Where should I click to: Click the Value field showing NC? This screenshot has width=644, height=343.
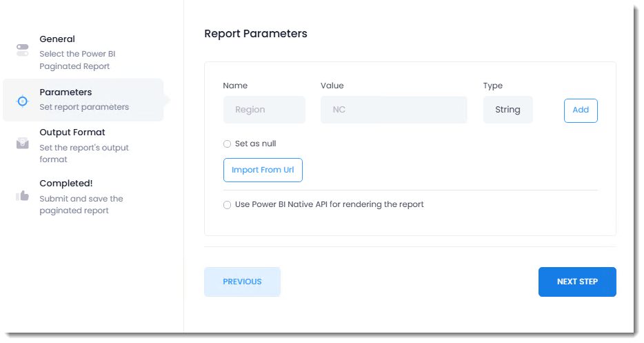[x=394, y=110]
